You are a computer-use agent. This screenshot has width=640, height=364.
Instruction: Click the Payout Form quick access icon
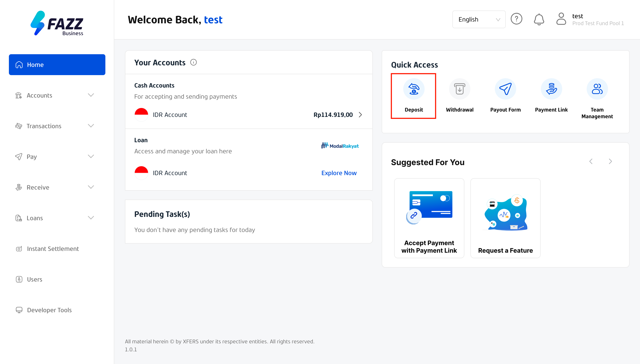point(505,89)
